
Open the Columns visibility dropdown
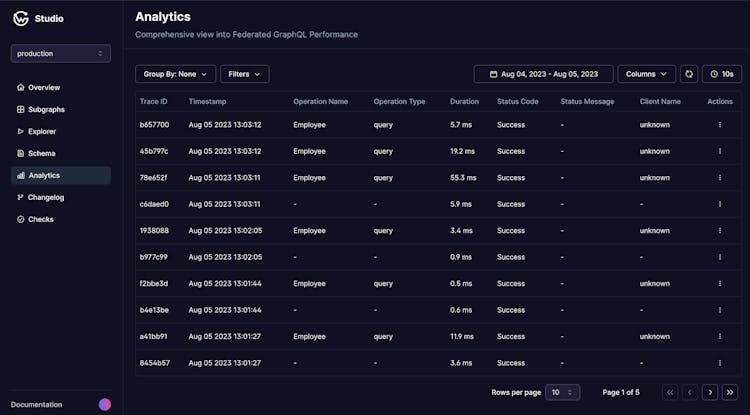(646, 74)
